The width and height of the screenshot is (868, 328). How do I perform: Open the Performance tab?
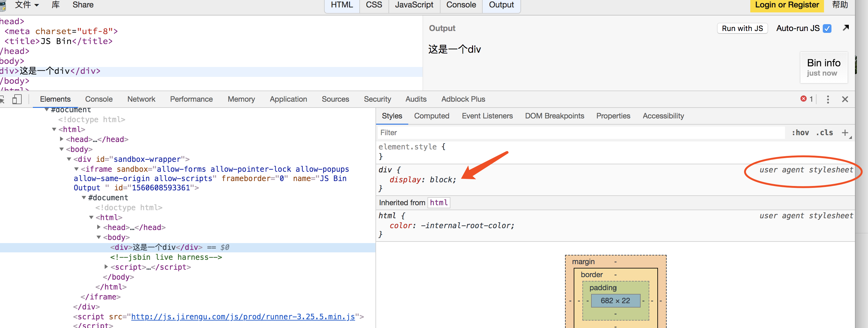coord(191,99)
